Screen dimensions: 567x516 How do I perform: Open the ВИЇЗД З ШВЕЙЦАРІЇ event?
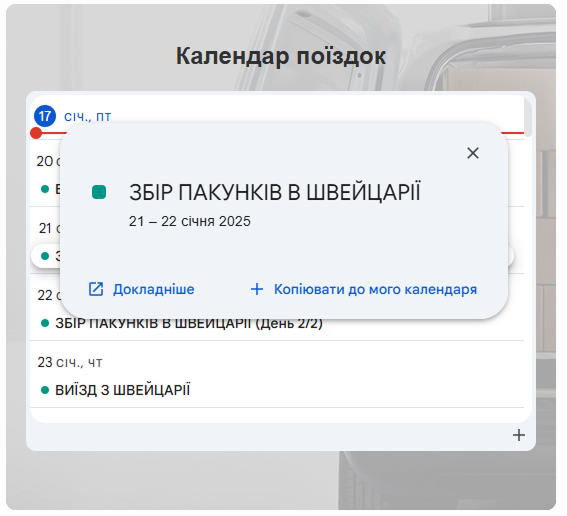[122, 390]
